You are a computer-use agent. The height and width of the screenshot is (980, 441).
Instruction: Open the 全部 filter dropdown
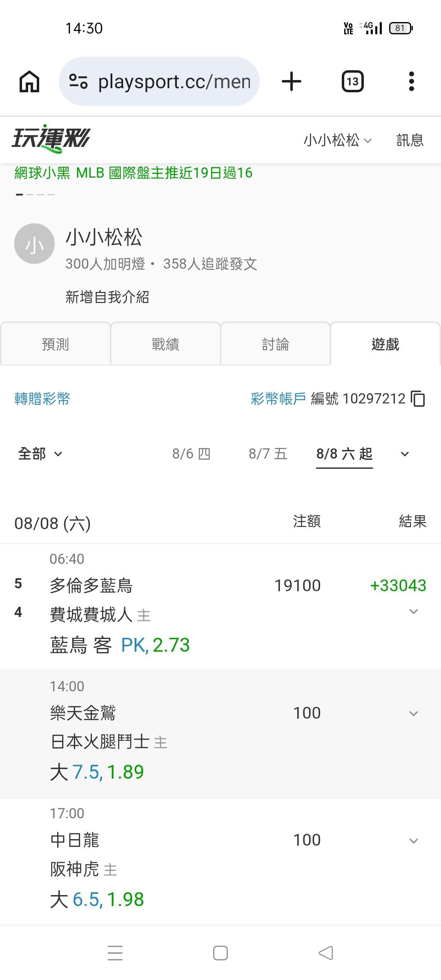[x=40, y=454]
